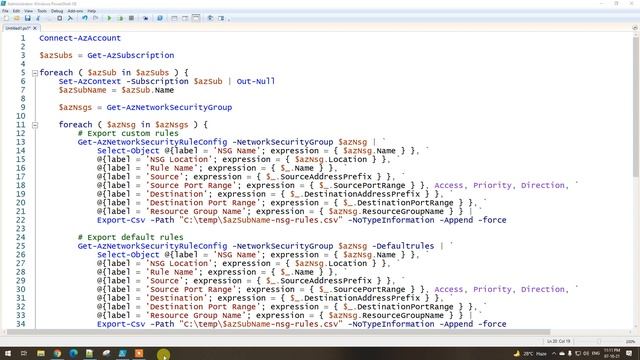Open Microsoft Edge from the taskbar
The height and width of the screenshot is (360, 640).
pos(73,353)
